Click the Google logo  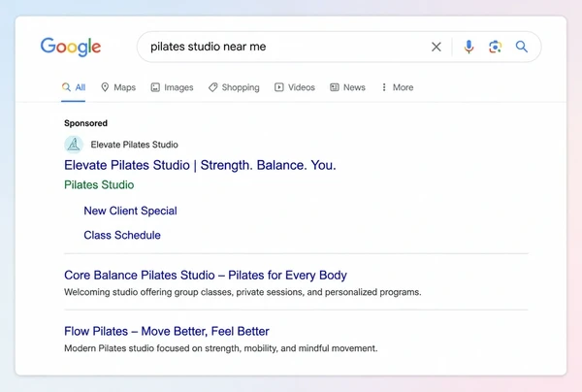pos(71,47)
